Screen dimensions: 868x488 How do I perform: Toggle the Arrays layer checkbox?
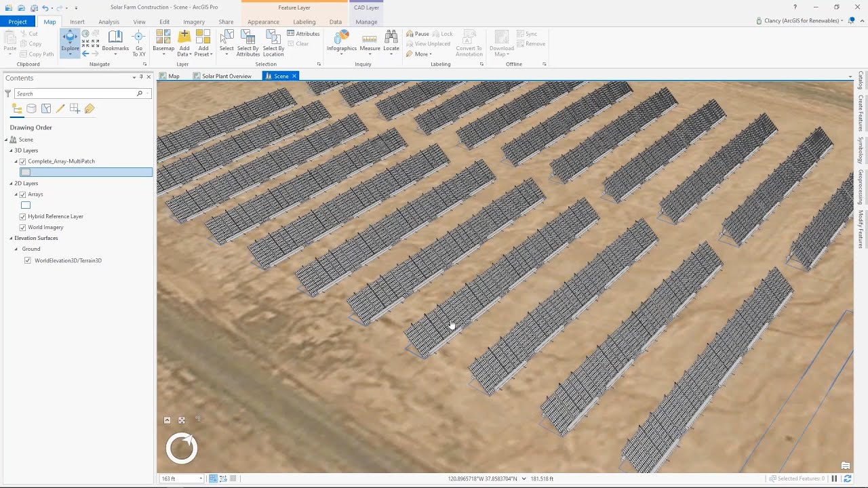[23, 195]
